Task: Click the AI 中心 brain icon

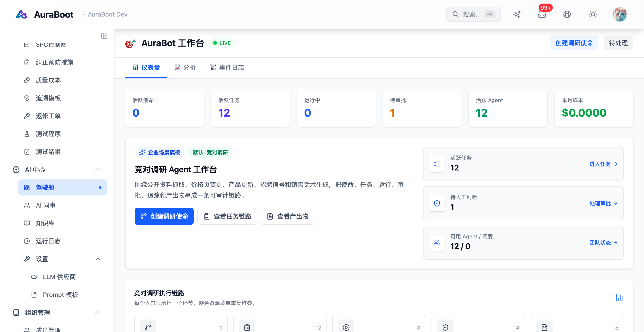Action: pos(16,170)
